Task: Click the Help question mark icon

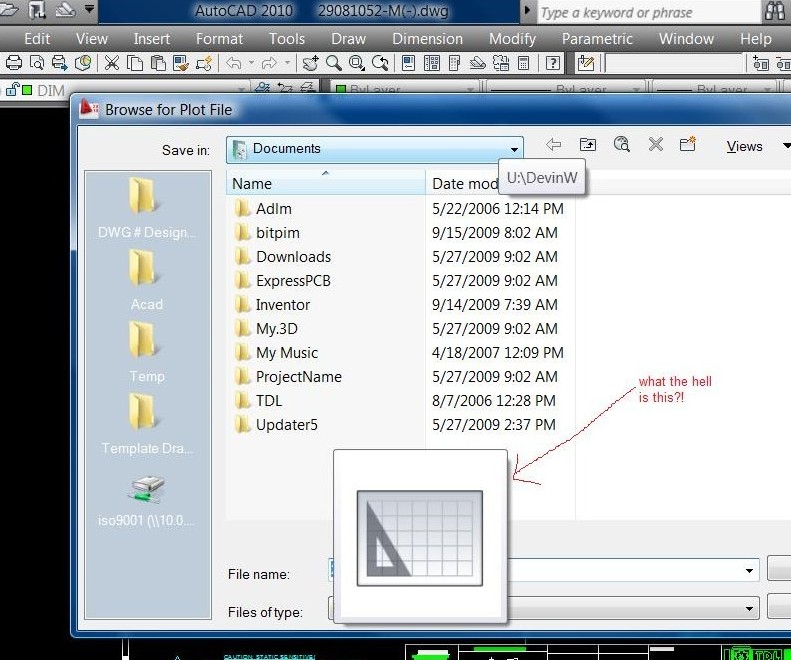Action: [x=553, y=63]
